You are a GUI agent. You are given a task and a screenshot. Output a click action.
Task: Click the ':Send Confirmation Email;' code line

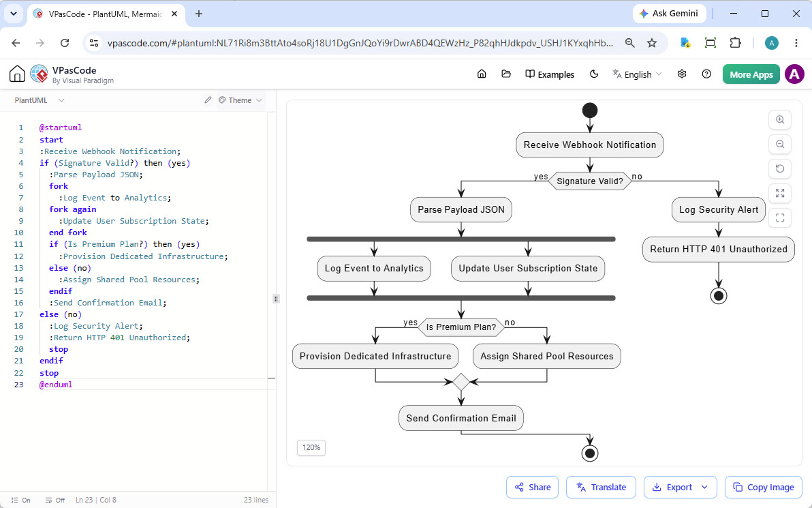point(108,303)
